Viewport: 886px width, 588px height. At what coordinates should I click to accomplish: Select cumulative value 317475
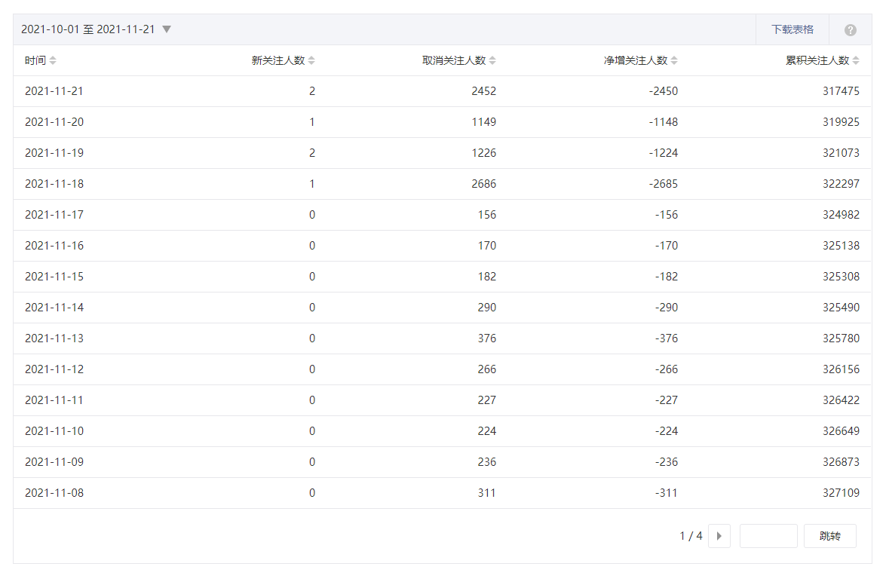(x=841, y=91)
